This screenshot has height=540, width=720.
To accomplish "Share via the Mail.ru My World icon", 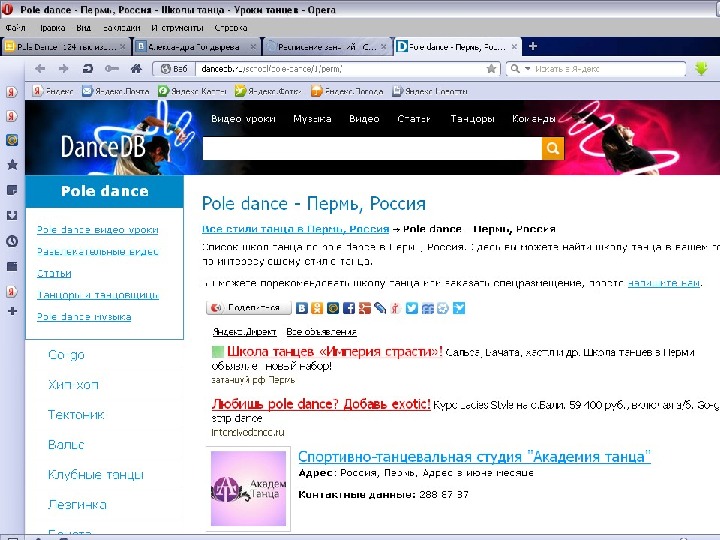I will coord(333,308).
